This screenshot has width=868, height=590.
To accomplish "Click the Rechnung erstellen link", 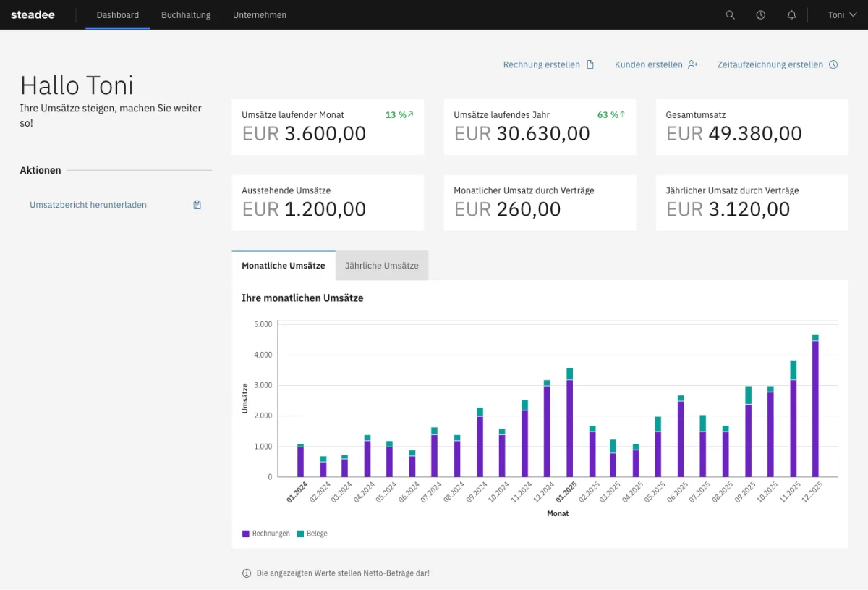I will click(x=542, y=64).
